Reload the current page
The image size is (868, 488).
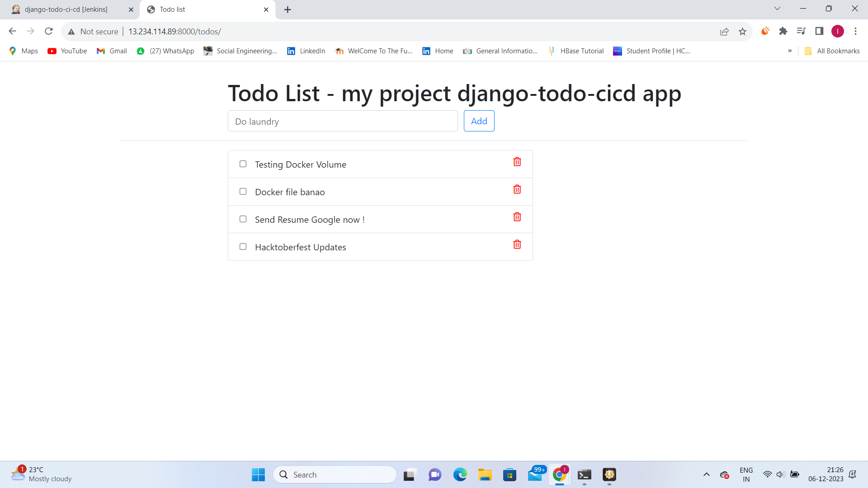click(49, 31)
